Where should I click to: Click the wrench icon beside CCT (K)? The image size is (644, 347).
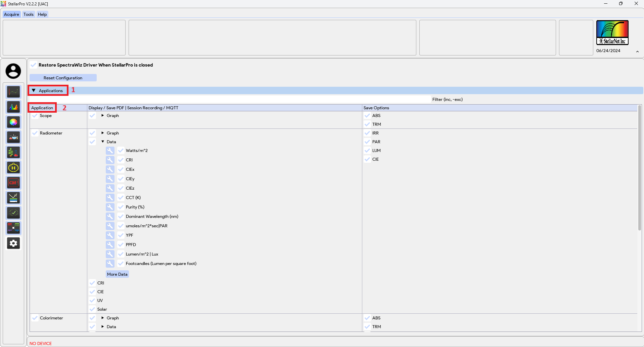coord(110,198)
